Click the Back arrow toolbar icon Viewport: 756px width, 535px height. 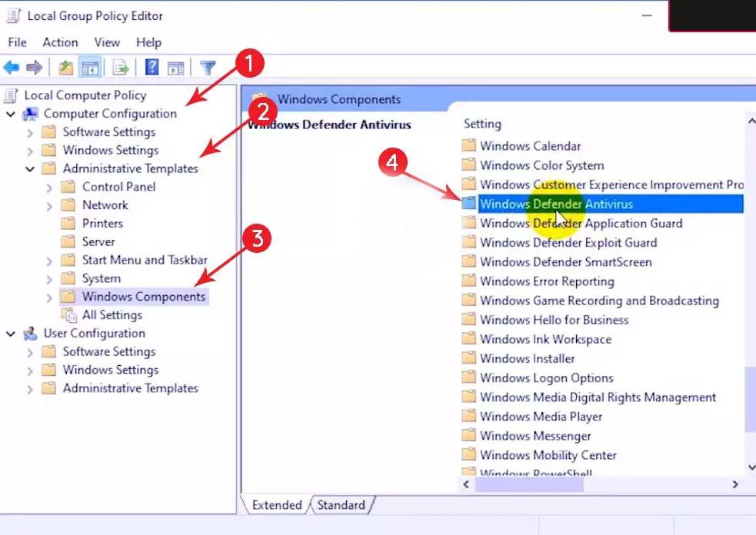pyautogui.click(x=11, y=68)
